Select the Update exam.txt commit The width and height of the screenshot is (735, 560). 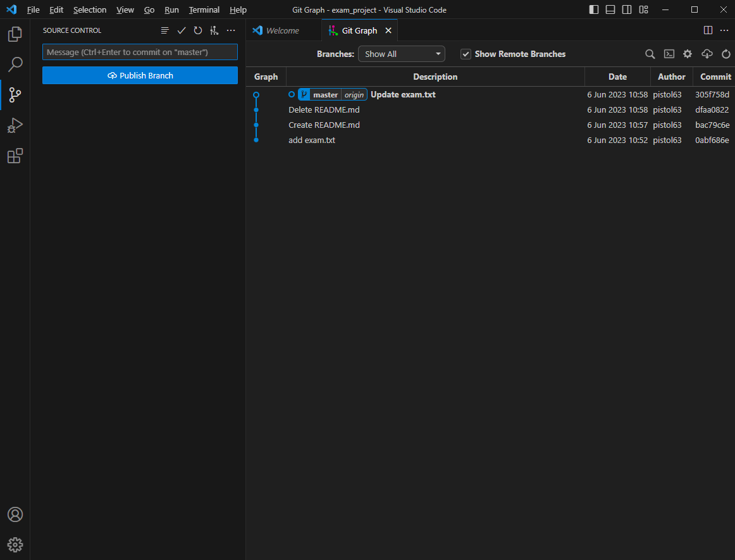[x=403, y=95]
